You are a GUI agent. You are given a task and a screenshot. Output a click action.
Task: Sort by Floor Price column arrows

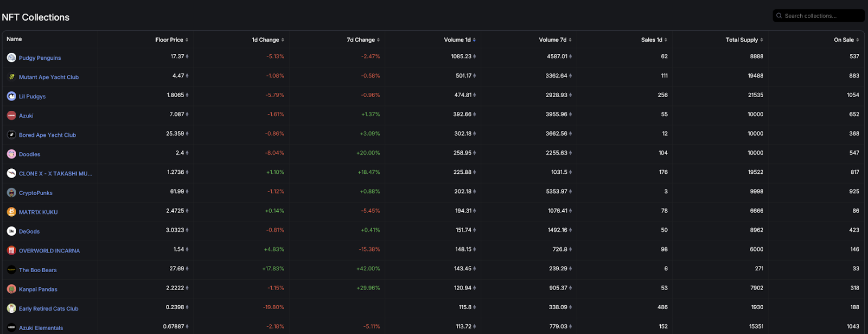187,40
